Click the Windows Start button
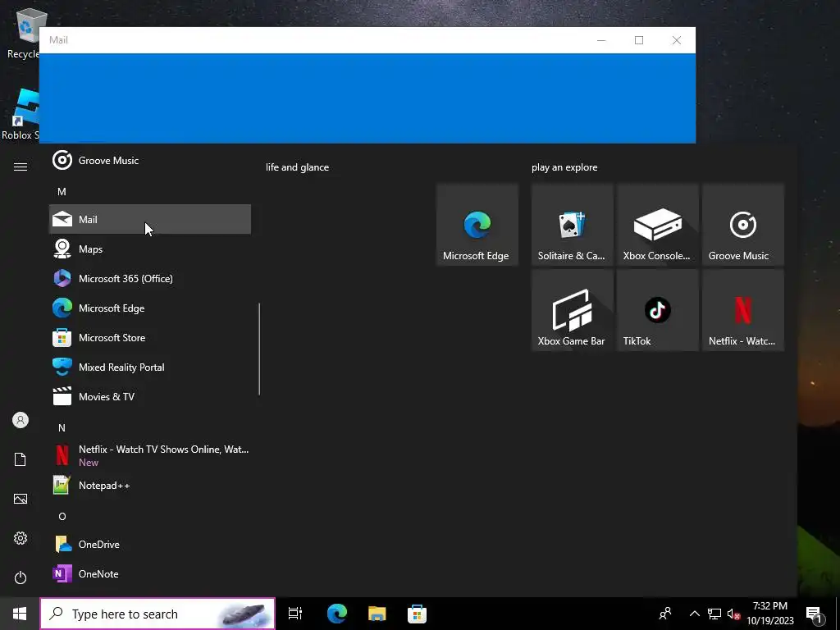840x630 pixels. tap(20, 614)
